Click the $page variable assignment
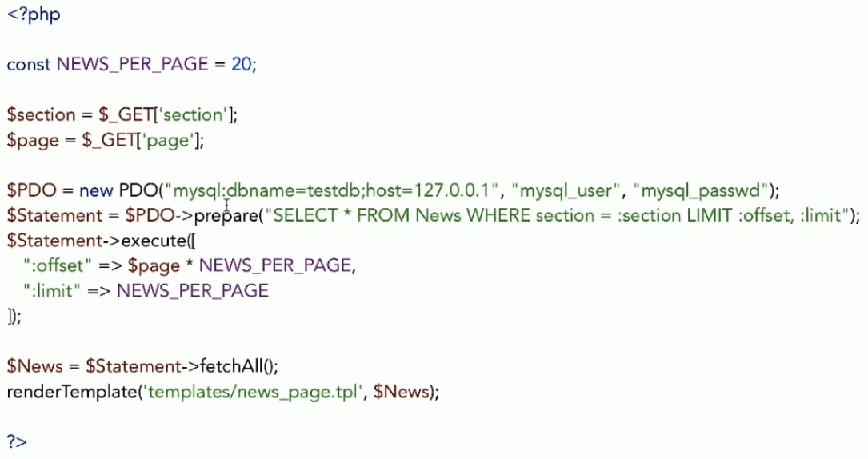 pos(33,141)
